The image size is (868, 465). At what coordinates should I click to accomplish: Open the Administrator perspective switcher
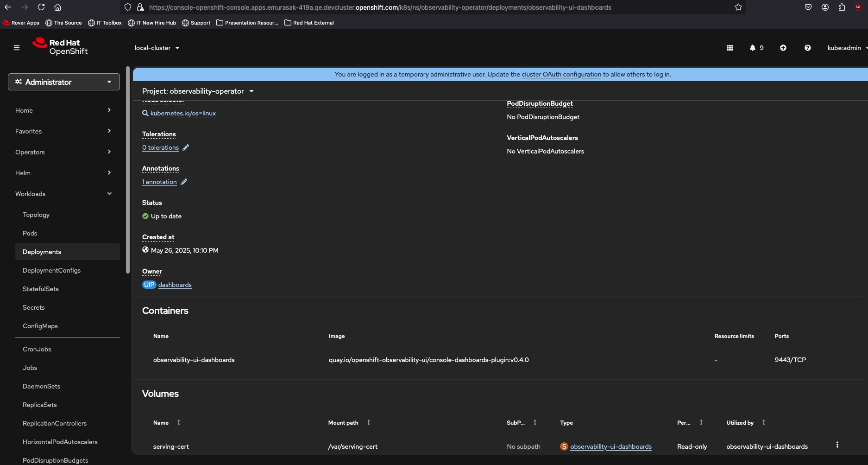[x=64, y=82]
